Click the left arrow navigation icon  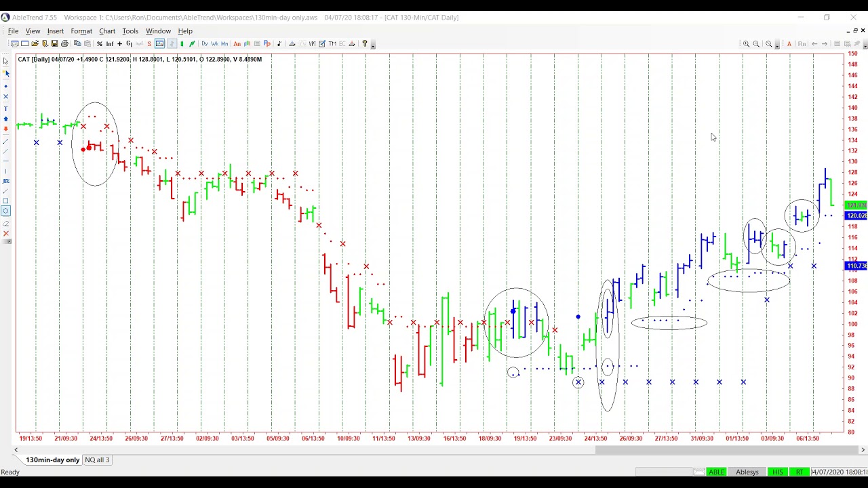[814, 44]
